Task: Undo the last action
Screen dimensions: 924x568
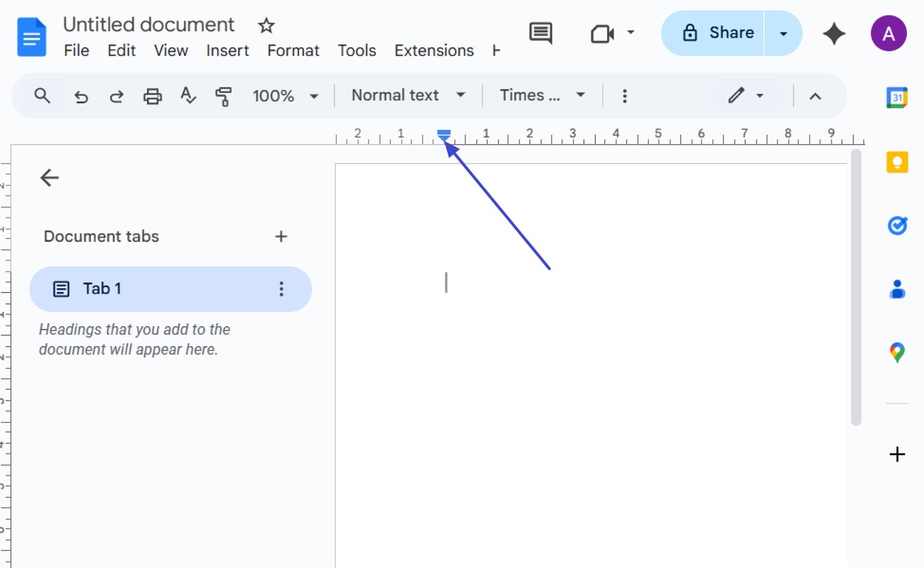Action: click(82, 96)
